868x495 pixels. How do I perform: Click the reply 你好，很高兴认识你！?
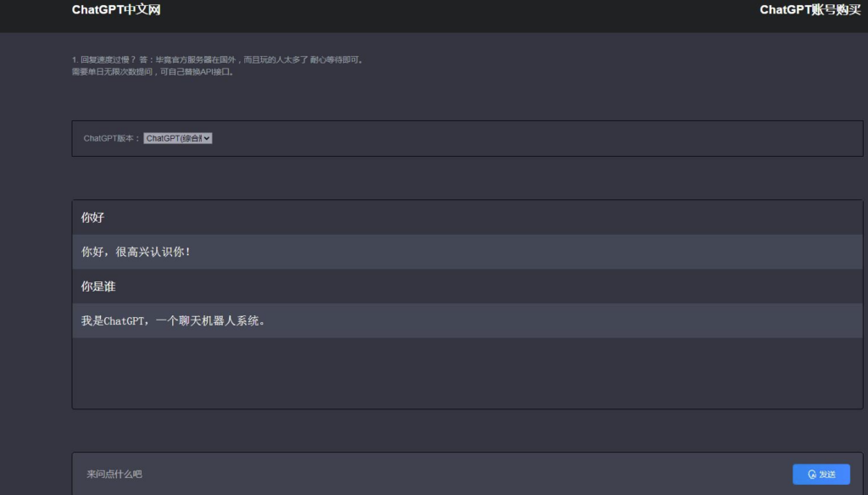[136, 253]
